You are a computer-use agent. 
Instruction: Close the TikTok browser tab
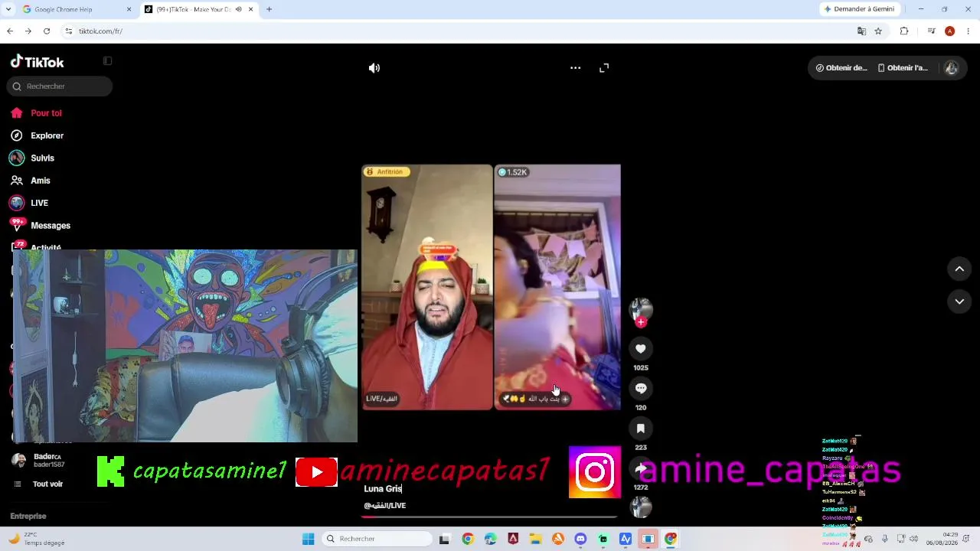point(250,9)
